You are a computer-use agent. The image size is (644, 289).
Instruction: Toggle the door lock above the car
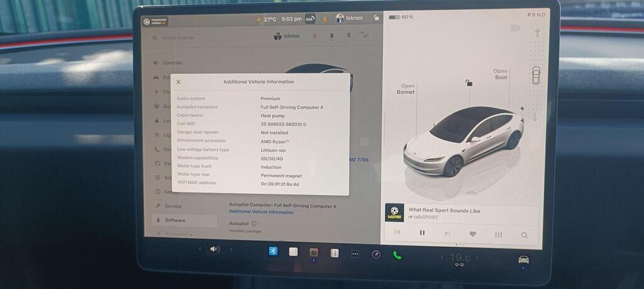[x=469, y=83]
